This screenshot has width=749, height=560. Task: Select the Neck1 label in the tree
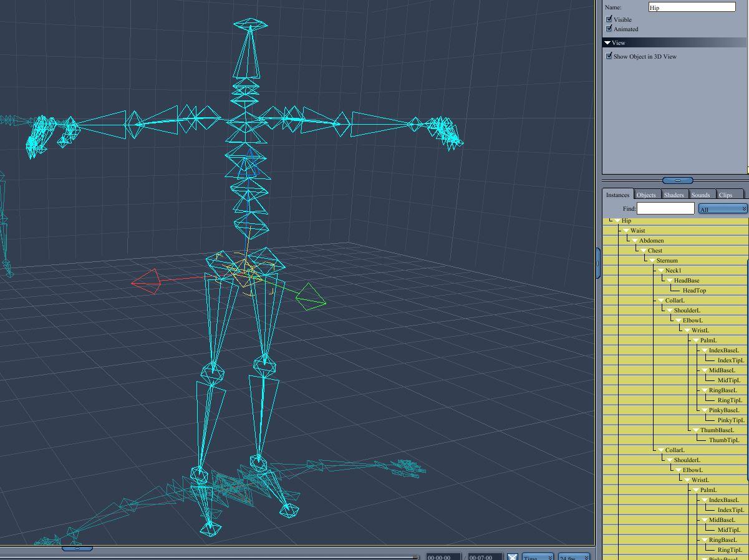click(x=673, y=271)
